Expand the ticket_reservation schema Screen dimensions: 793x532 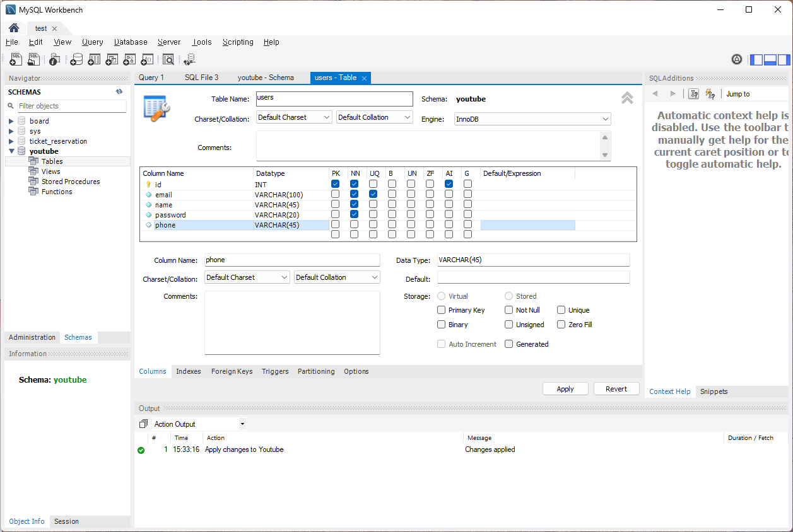pos(11,141)
